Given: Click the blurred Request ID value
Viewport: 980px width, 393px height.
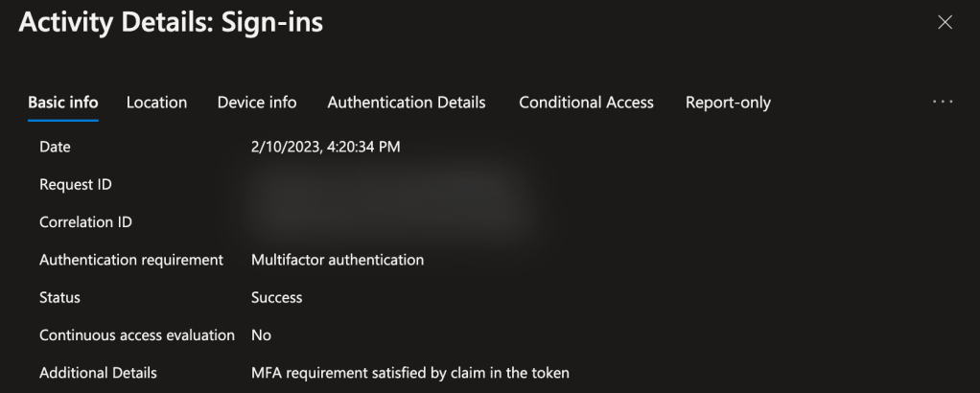Looking at the screenshot, I should pos(384,185).
